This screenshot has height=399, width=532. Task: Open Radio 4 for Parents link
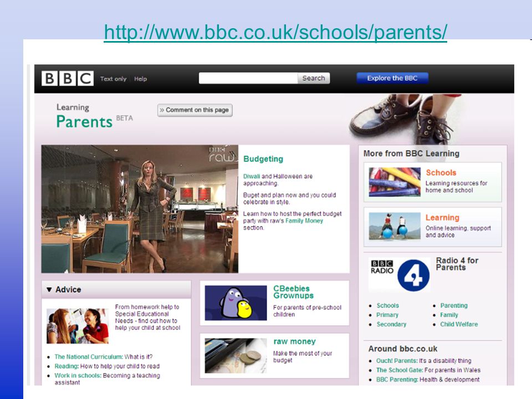coord(457,264)
